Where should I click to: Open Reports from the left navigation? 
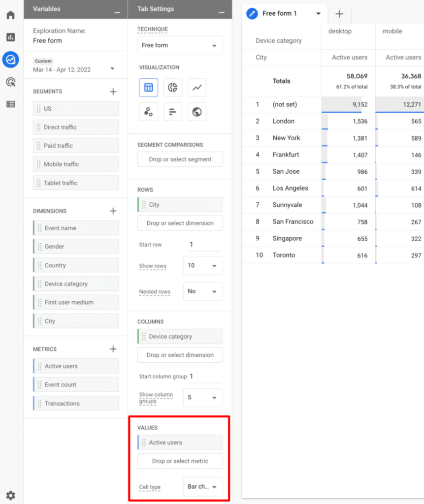pyautogui.click(x=10, y=37)
